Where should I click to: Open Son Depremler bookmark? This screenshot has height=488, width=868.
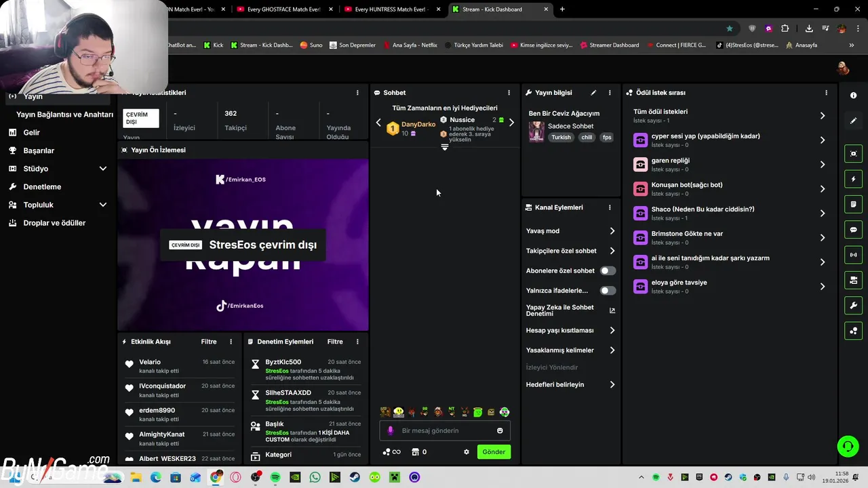pos(352,45)
